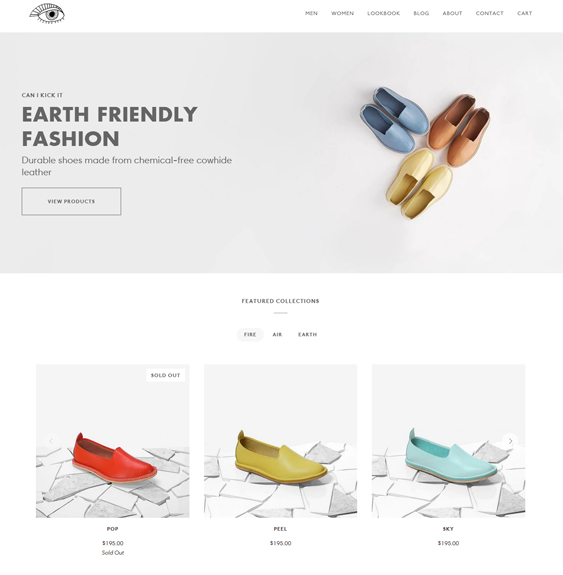Open the LOOKBOOK page
This screenshot has width=563, height=575.
384,13
